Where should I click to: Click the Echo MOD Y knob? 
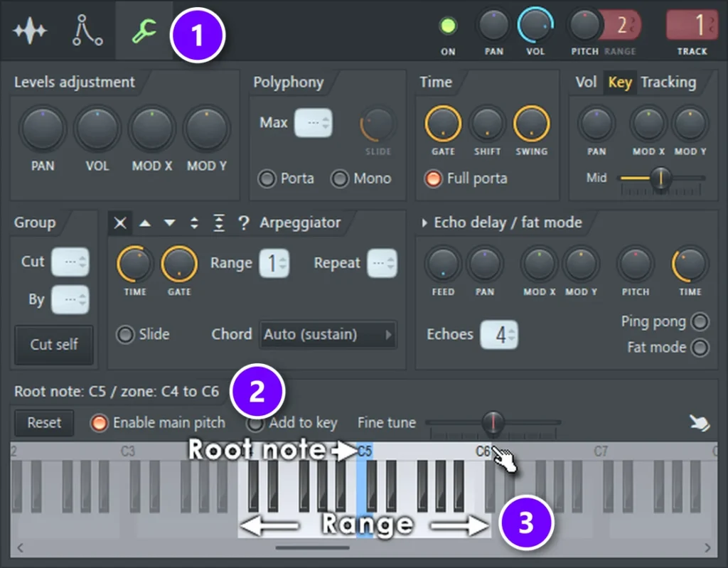(581, 264)
